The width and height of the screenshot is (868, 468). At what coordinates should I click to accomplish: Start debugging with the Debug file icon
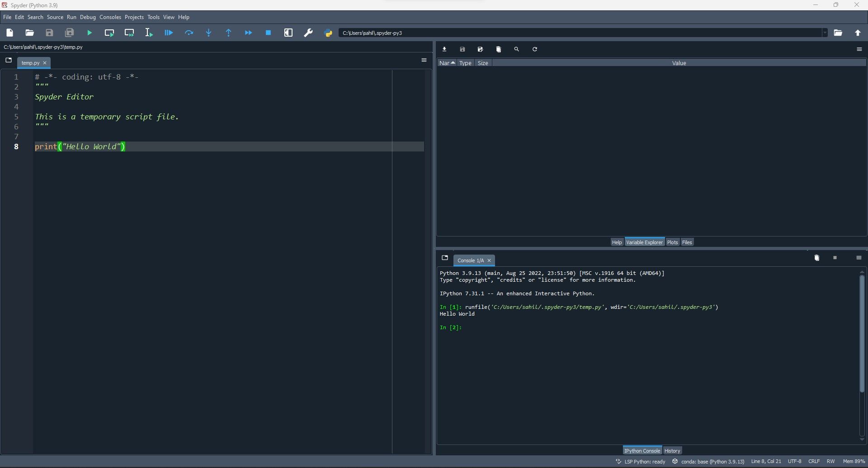point(169,33)
